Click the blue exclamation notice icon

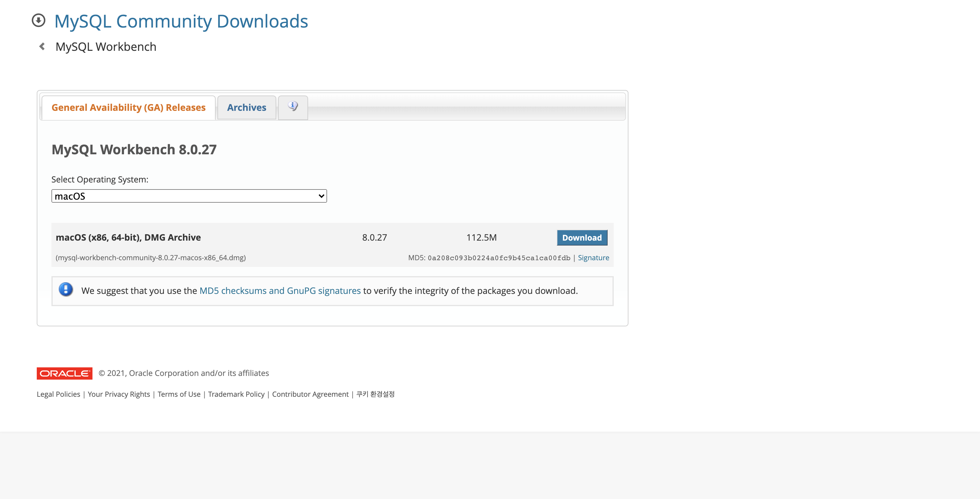[x=66, y=290]
